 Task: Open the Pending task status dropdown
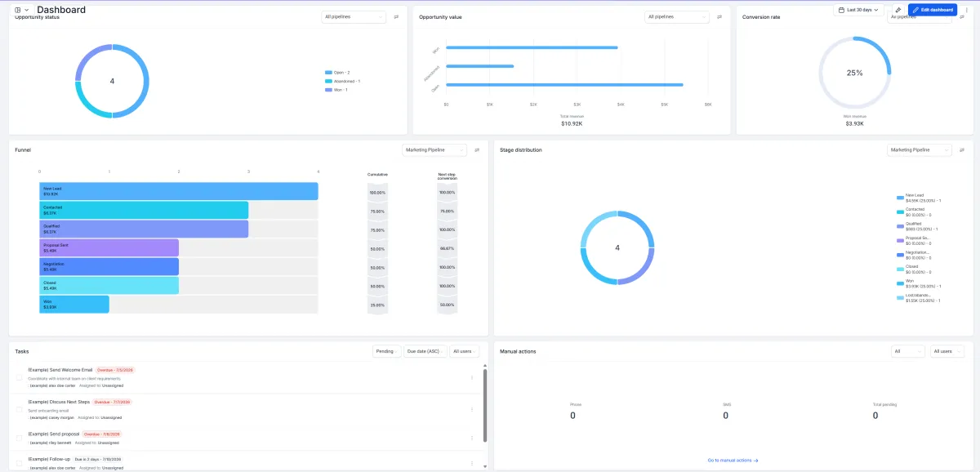pyautogui.click(x=387, y=351)
